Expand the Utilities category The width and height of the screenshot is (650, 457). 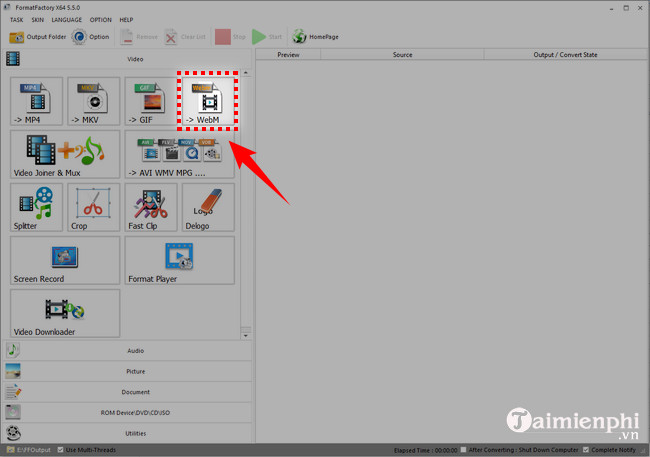coord(128,433)
